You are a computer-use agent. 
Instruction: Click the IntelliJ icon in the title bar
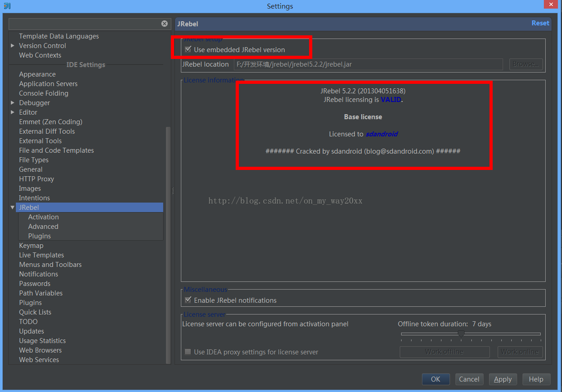(x=7, y=6)
